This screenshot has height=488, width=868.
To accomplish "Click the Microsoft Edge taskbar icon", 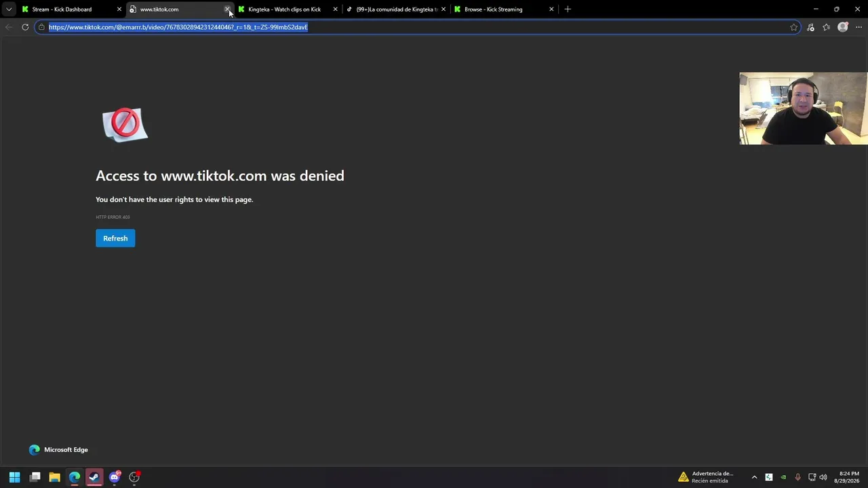I will click(x=75, y=477).
